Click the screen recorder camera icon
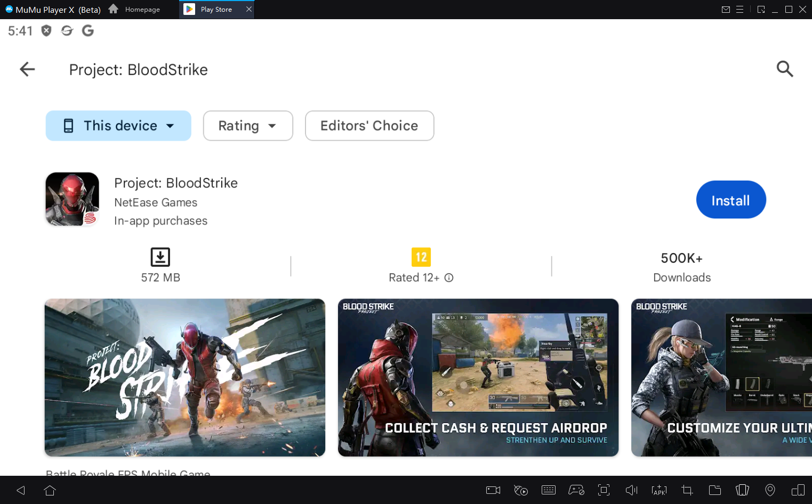Image resolution: width=812 pixels, height=504 pixels. (493, 490)
